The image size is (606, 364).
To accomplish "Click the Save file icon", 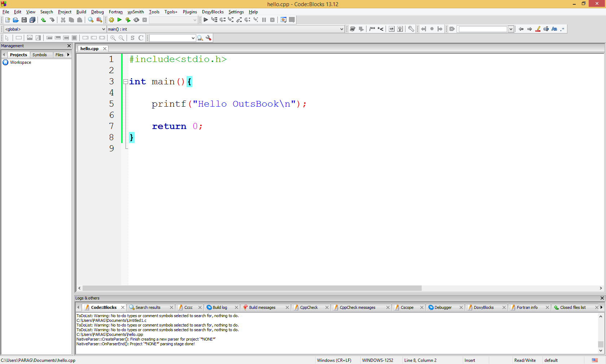I will tap(24, 20).
